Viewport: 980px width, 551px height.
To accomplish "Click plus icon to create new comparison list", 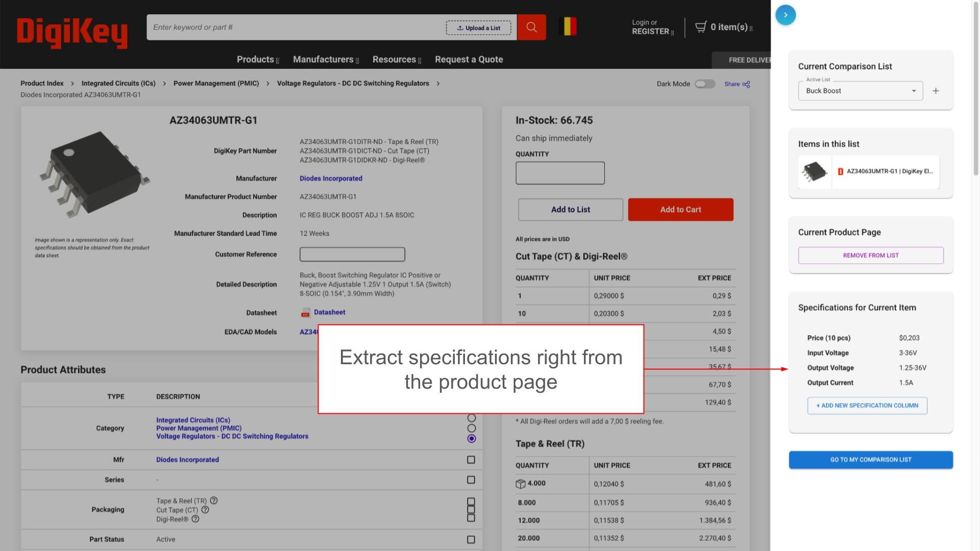I will (x=936, y=91).
